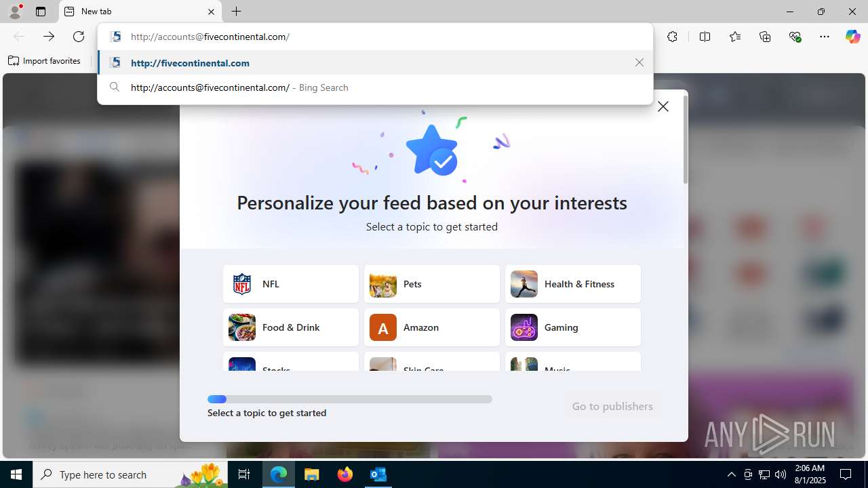Click the dialog vertical scrollbar
Viewport: 868px width, 488px height.
685,139
